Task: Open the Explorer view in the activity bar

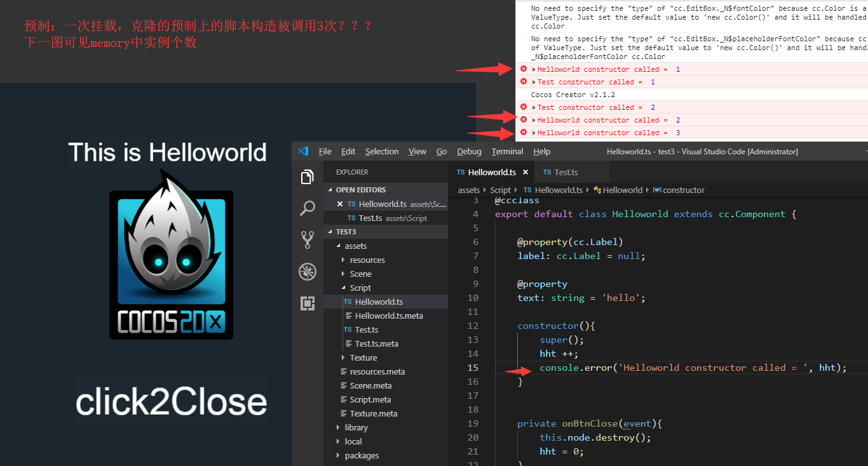Action: (308, 176)
